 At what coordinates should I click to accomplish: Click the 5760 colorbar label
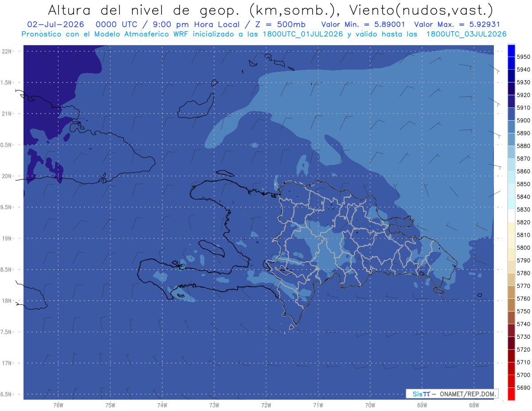524,298
